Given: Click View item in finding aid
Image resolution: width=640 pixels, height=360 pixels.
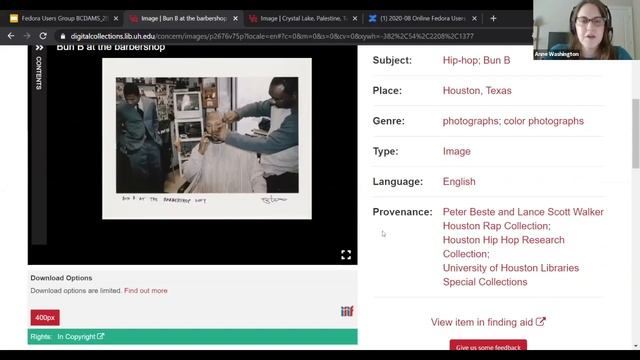Looking at the screenshot, I should coord(488,322).
